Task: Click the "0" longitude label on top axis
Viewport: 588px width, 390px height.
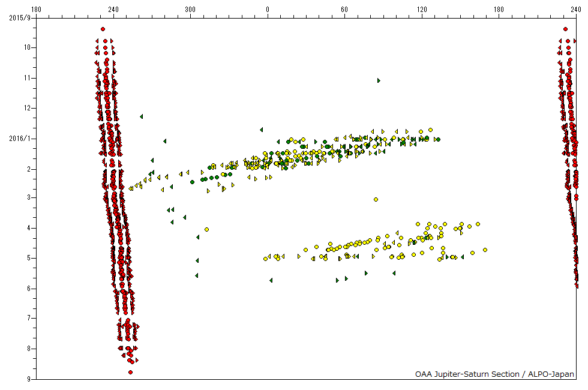Action: [x=268, y=10]
